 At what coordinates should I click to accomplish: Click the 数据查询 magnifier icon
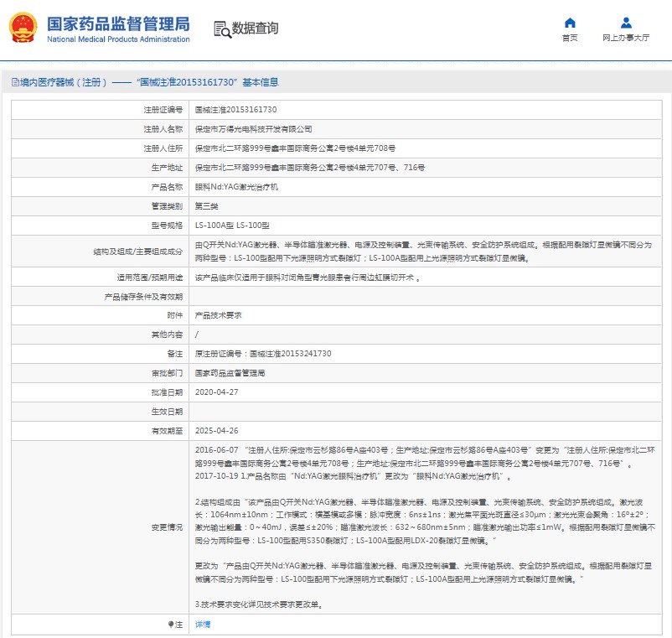click(222, 29)
